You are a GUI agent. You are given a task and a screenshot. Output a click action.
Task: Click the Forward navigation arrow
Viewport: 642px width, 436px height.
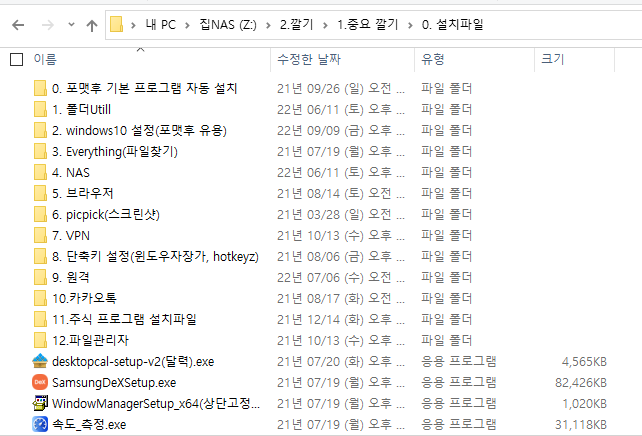pyautogui.click(x=47, y=25)
